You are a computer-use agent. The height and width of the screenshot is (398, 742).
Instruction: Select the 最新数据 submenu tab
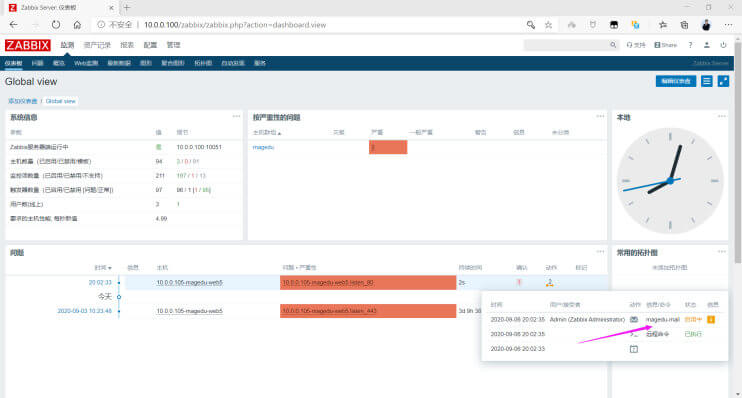[x=119, y=63]
